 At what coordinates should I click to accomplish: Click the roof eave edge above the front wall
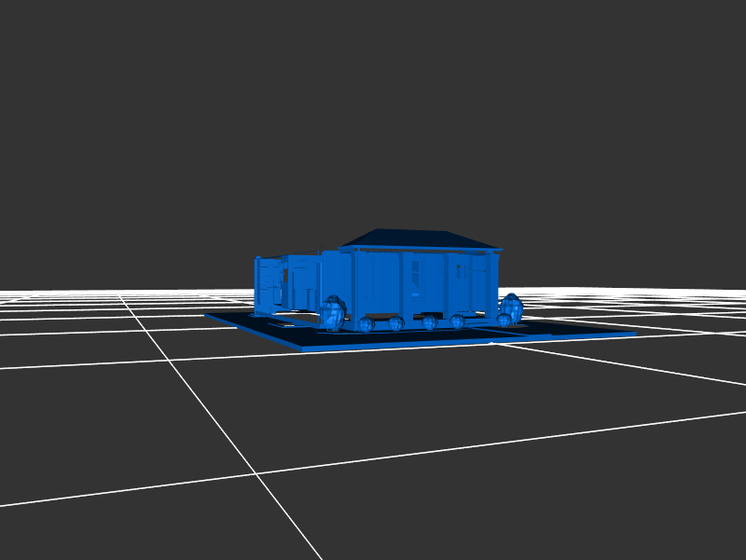(x=420, y=250)
